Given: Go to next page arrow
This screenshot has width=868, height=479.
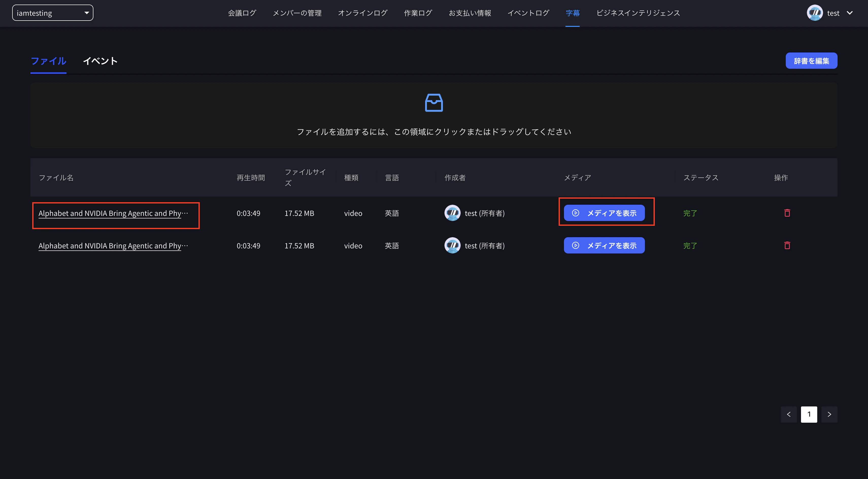Looking at the screenshot, I should click(829, 414).
